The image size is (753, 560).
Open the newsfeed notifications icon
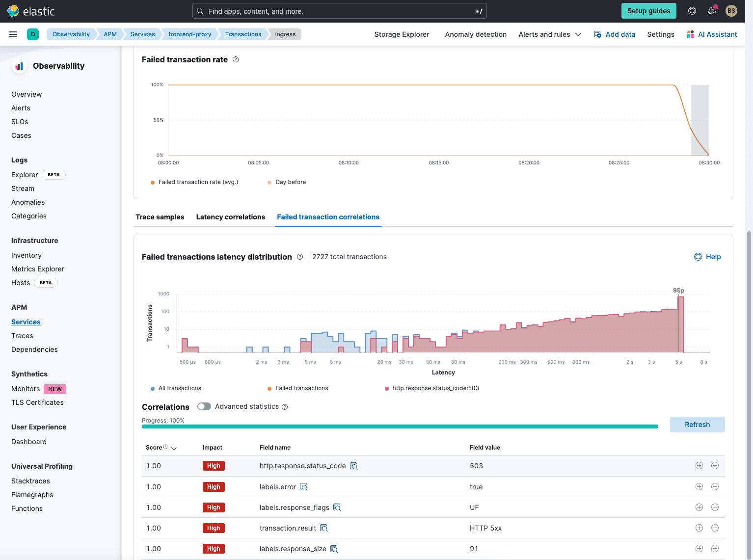pos(711,11)
